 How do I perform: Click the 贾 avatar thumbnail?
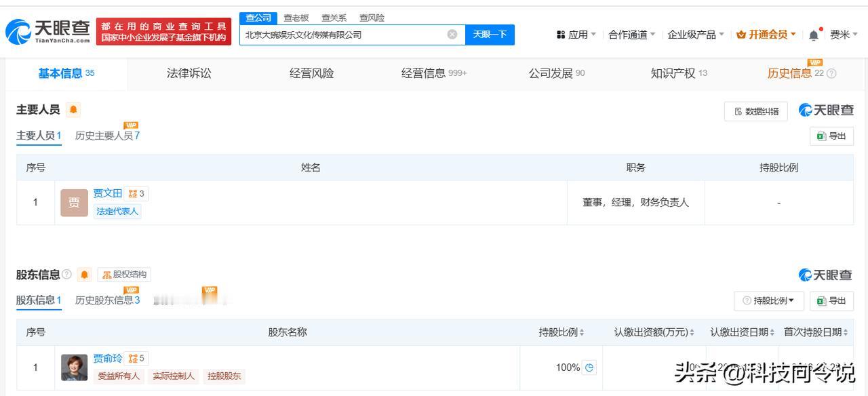coord(74,203)
